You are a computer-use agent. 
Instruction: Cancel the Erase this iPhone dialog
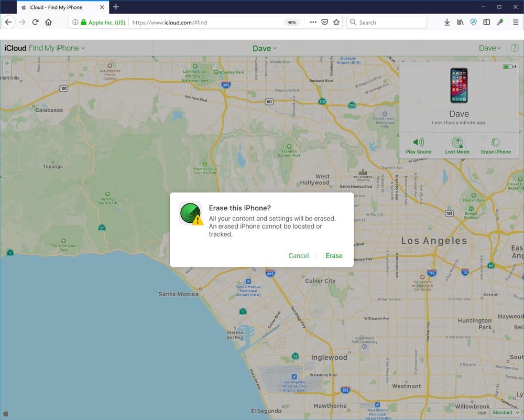pyautogui.click(x=299, y=255)
